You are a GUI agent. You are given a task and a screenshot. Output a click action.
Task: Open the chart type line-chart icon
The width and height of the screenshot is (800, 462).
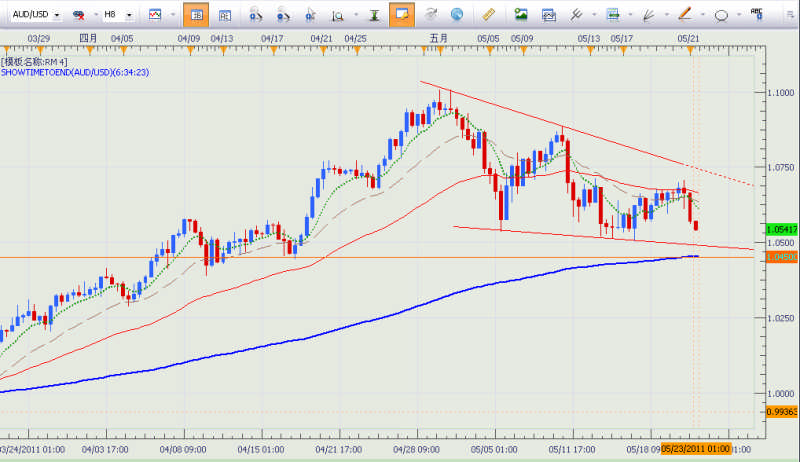coord(155,15)
